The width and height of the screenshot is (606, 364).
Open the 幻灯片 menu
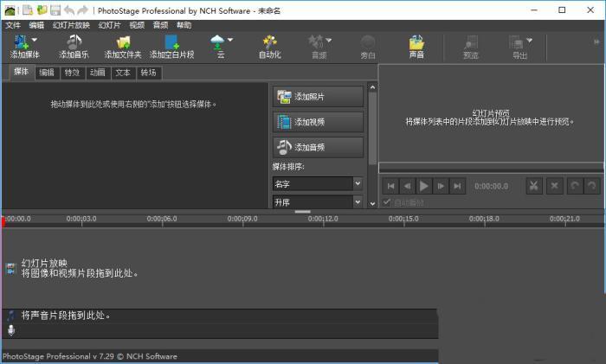click(109, 25)
